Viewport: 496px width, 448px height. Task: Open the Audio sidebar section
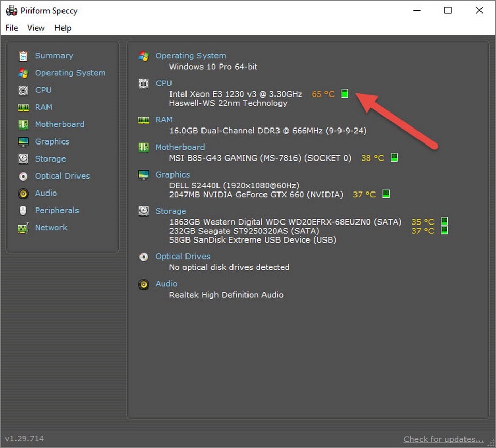(46, 193)
